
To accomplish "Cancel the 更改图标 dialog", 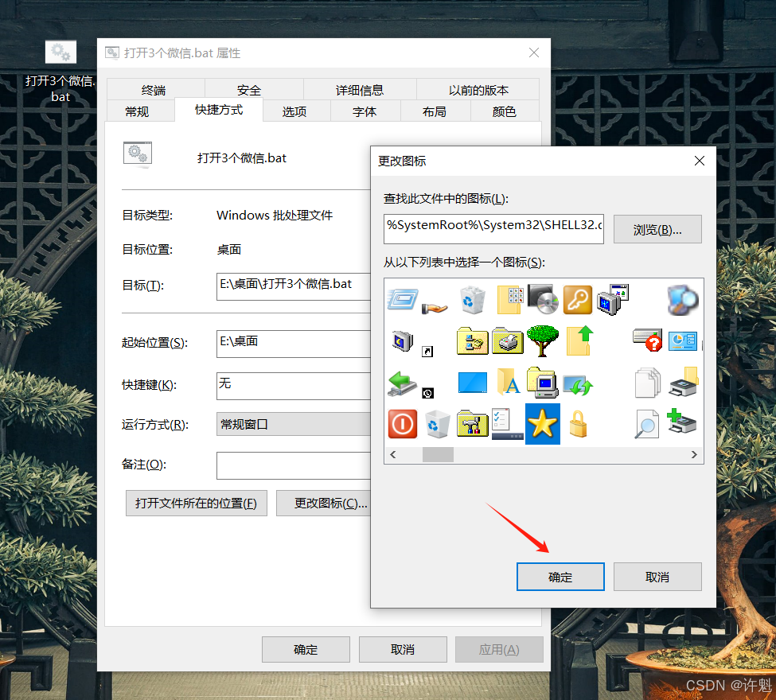I will click(657, 577).
